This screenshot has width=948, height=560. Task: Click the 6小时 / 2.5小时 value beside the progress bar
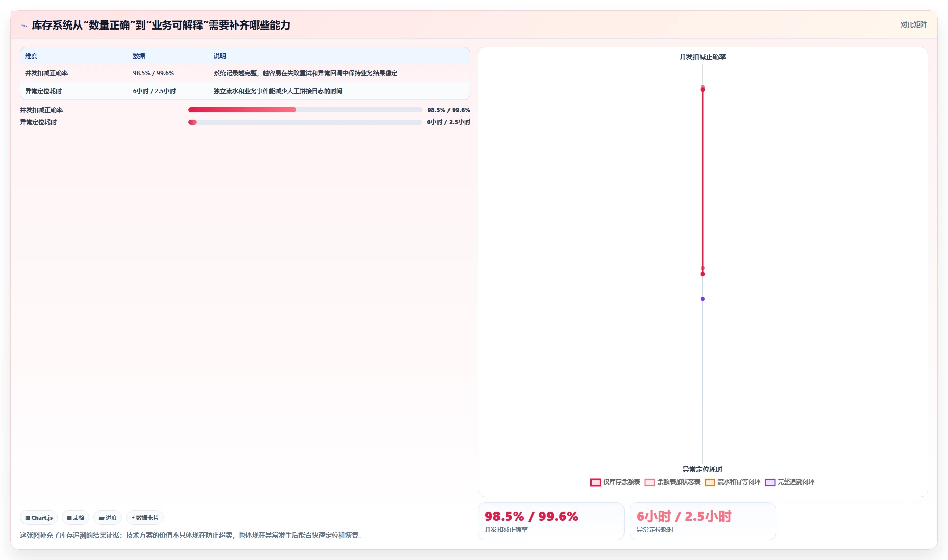[x=448, y=122]
